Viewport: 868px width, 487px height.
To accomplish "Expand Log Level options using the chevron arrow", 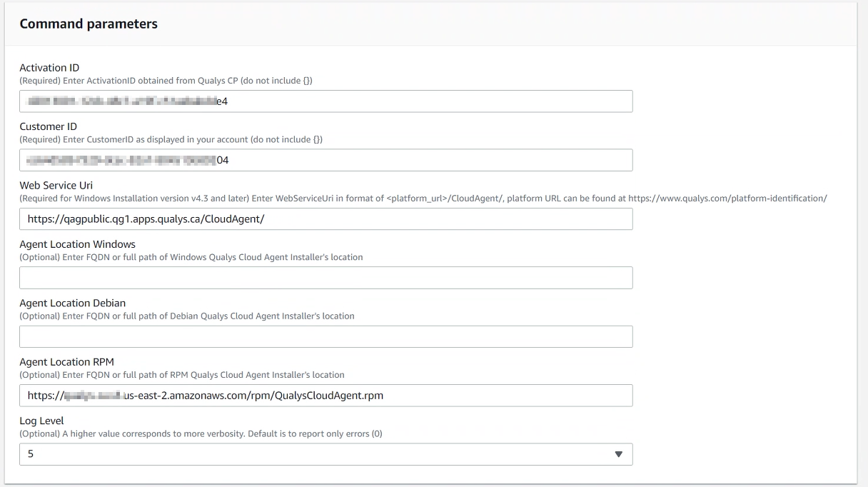I will (x=618, y=454).
